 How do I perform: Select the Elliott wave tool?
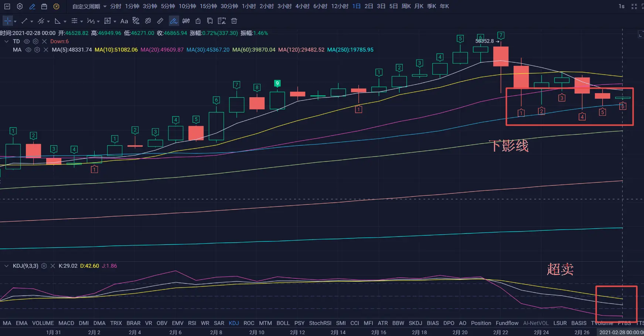pyautogui.click(x=91, y=21)
